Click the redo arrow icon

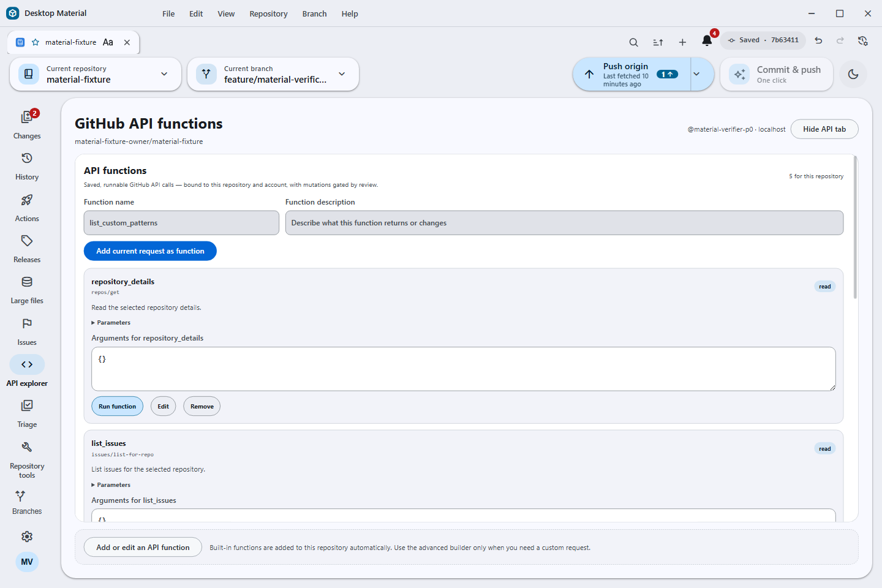click(x=840, y=40)
